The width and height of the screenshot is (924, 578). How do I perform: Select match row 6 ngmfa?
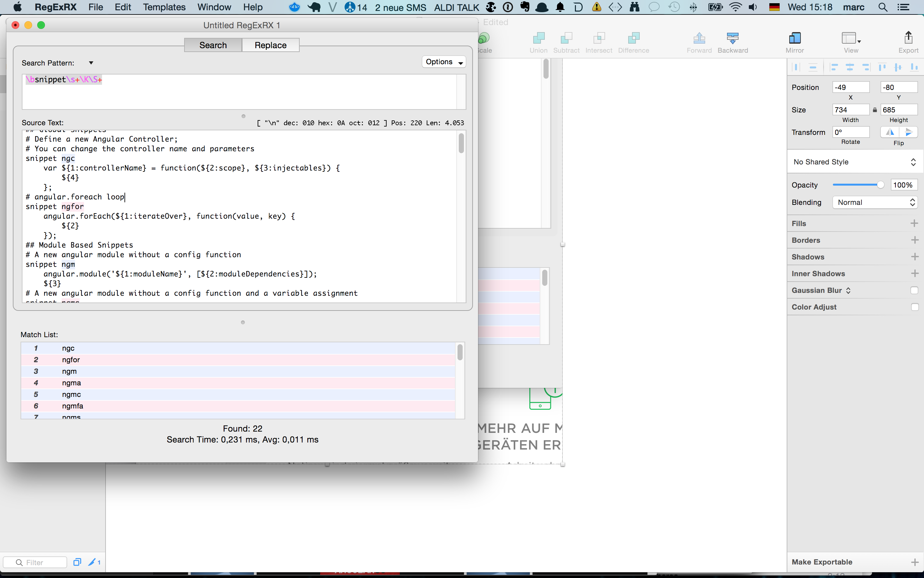[x=238, y=406]
